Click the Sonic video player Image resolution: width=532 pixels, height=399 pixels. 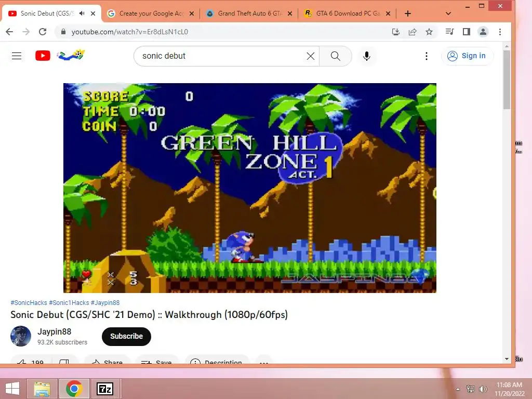coord(250,188)
